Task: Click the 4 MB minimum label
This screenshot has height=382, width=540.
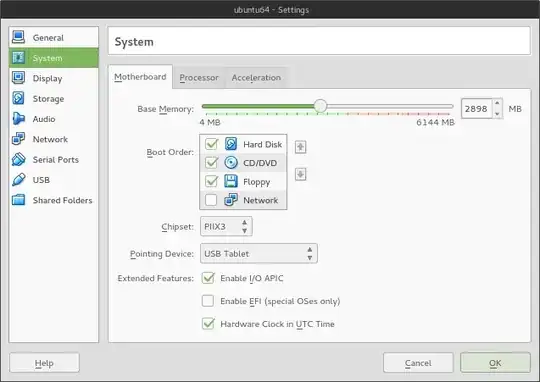Action: click(210, 122)
